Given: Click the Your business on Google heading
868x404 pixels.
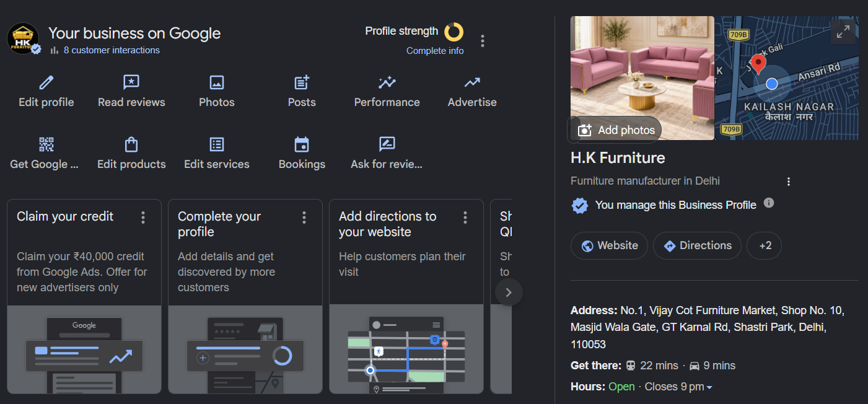Looking at the screenshot, I should [x=134, y=33].
